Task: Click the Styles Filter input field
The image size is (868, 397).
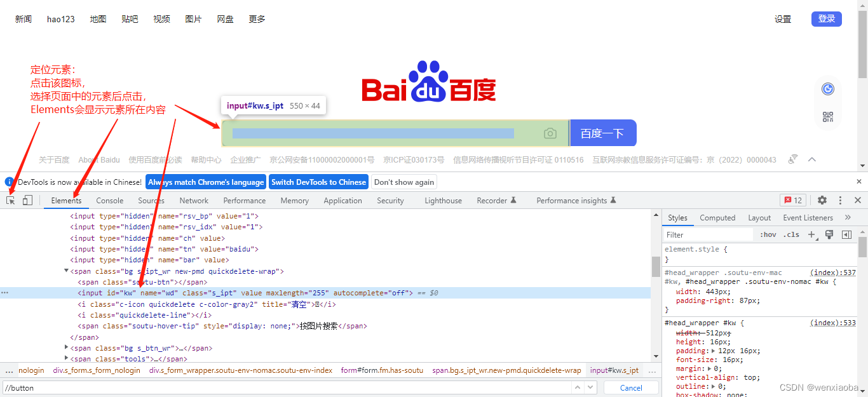Action: coord(709,235)
